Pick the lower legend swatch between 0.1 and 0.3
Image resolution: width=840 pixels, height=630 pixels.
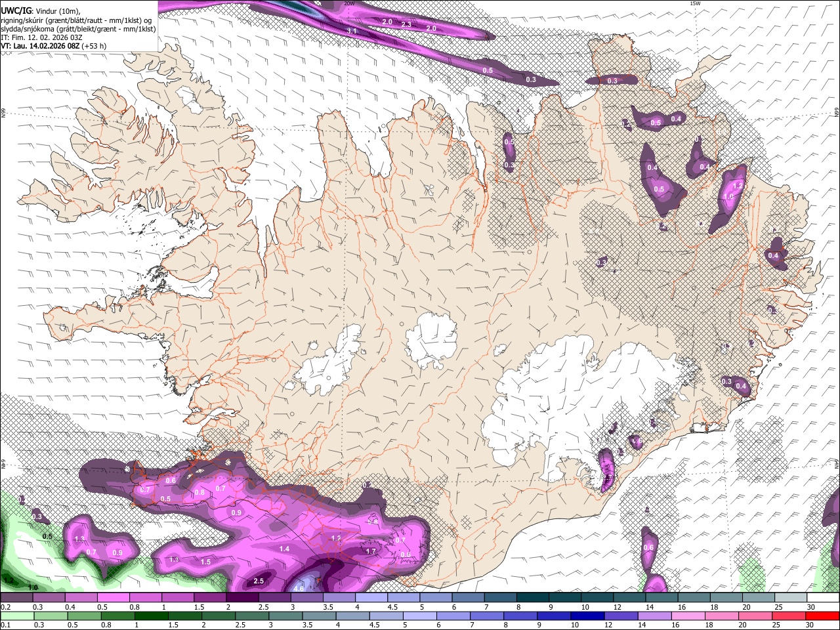tap(17, 616)
